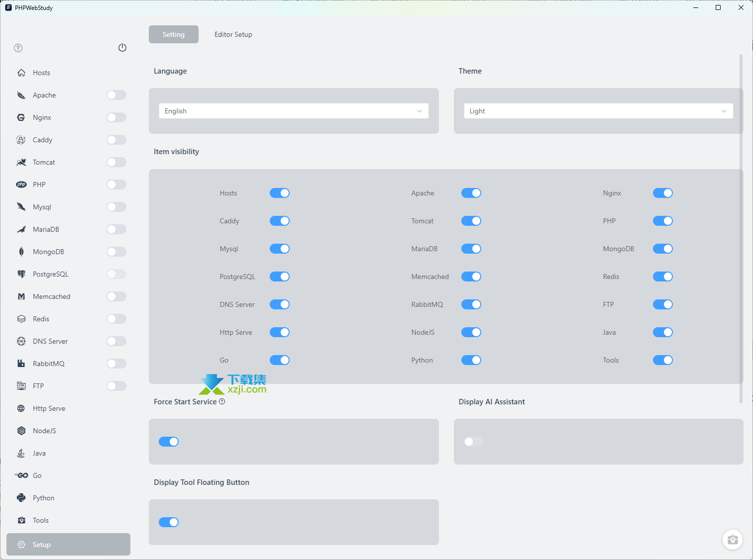The width and height of the screenshot is (753, 560).
Task: Click the Tools toolbox icon in sidebar
Action: coord(21,520)
